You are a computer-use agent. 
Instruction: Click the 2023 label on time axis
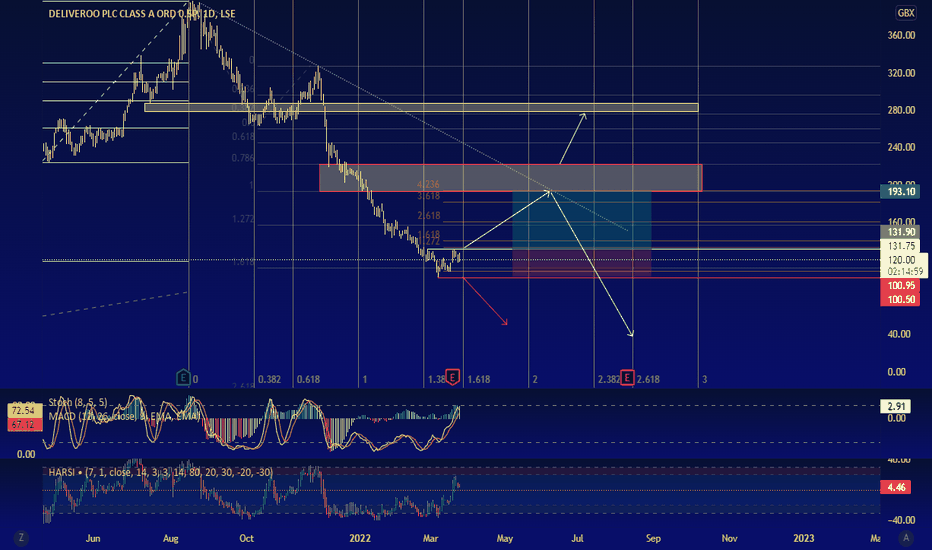pos(804,538)
